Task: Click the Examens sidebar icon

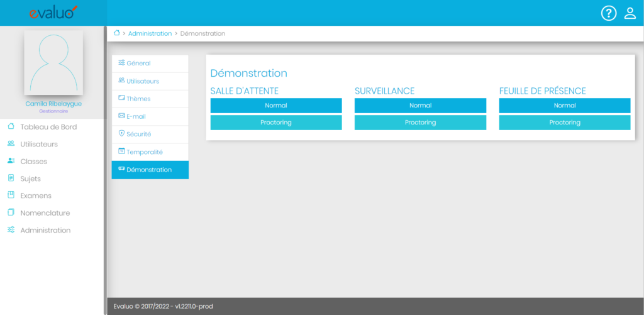Action: 11,196
